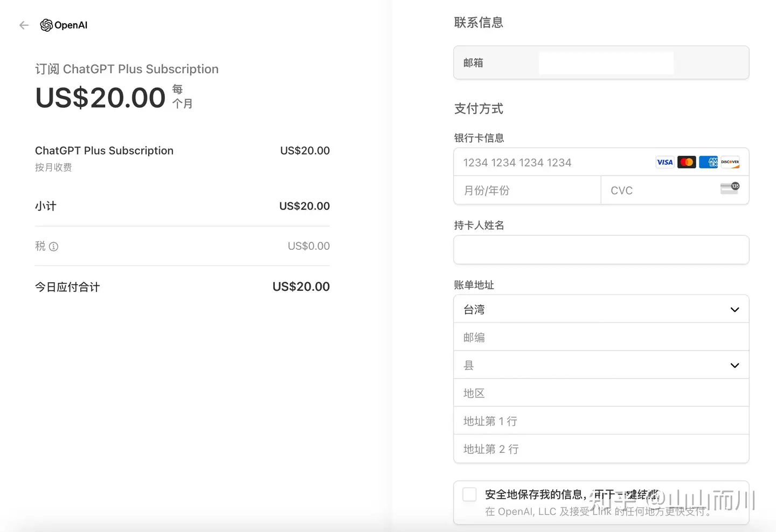Click the OpenAI logo

click(x=64, y=25)
